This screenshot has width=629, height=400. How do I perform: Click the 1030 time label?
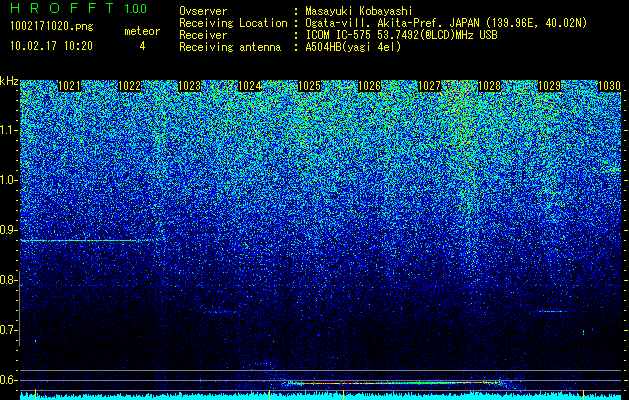609,86
